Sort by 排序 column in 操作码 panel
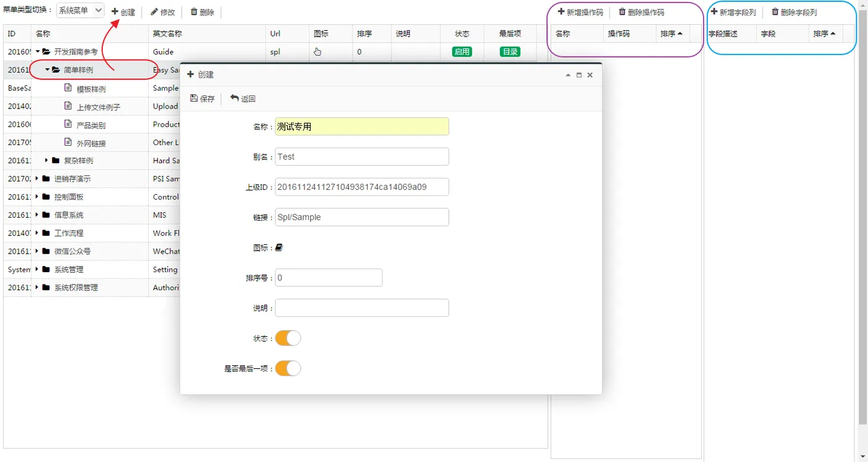 click(672, 33)
